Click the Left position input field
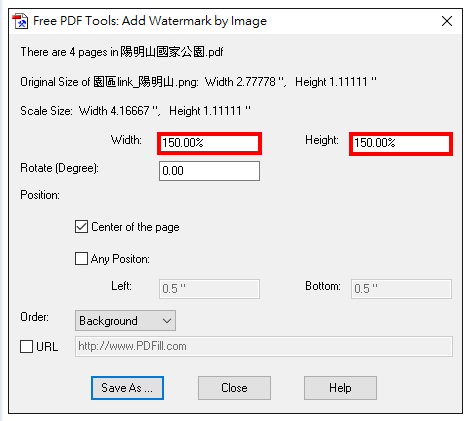 click(209, 289)
